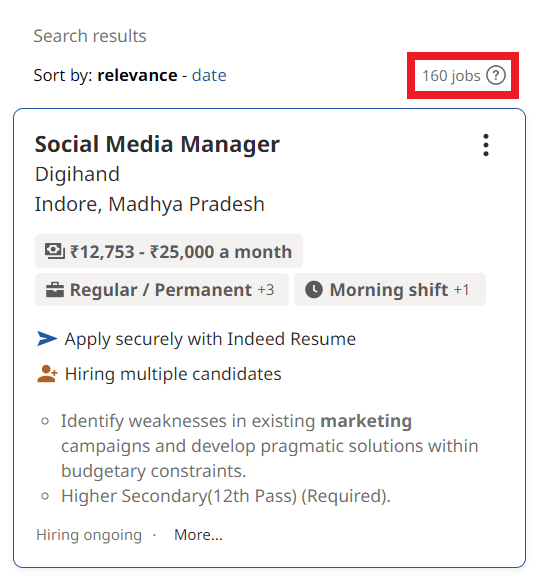
Task: Click the Higher Secondary(12th Pass) requirement line
Action: pos(226,496)
